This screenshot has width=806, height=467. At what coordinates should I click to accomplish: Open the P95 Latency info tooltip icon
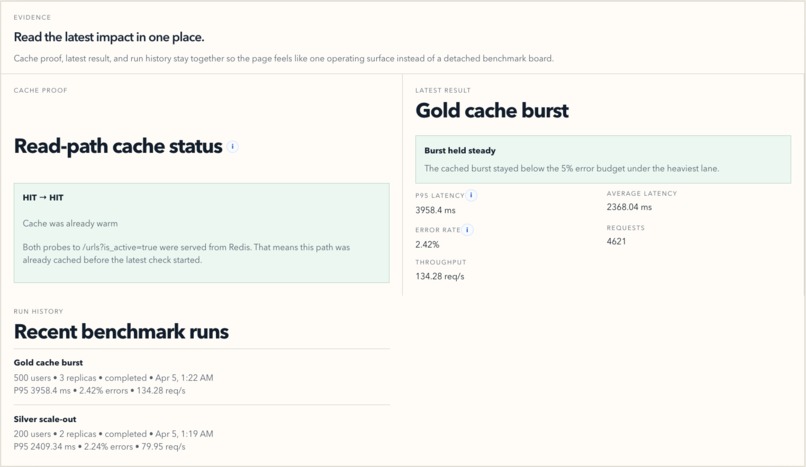(x=471, y=195)
